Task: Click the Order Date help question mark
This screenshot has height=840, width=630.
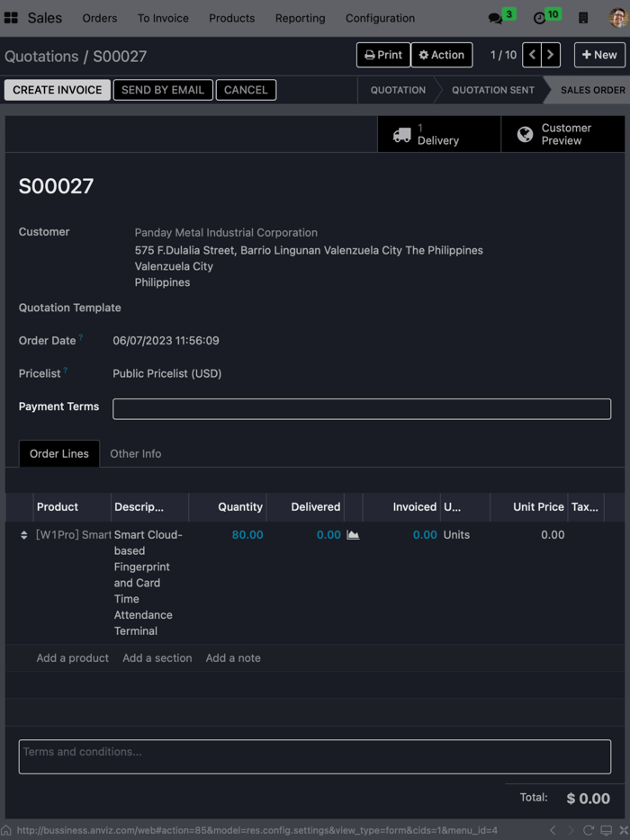Action: 81,337
